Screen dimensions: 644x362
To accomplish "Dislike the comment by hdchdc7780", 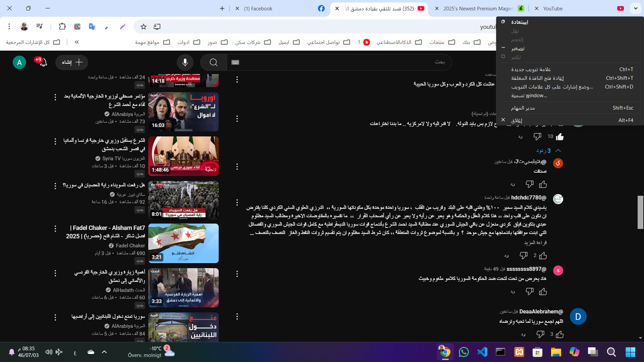I will (x=523, y=256).
